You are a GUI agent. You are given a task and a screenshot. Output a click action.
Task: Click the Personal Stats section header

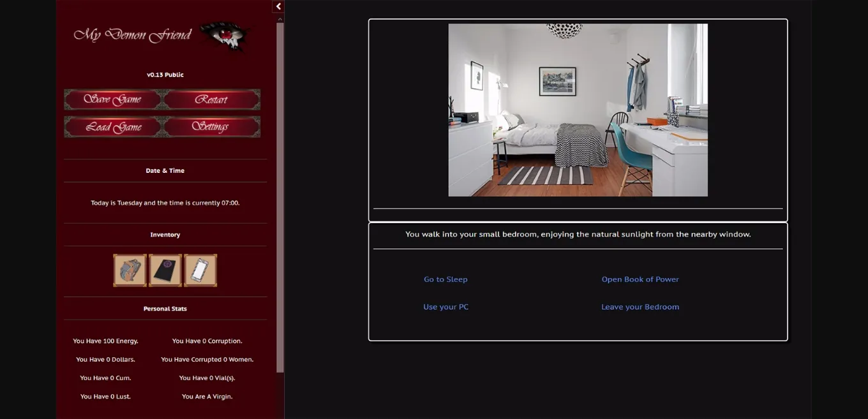tap(165, 308)
